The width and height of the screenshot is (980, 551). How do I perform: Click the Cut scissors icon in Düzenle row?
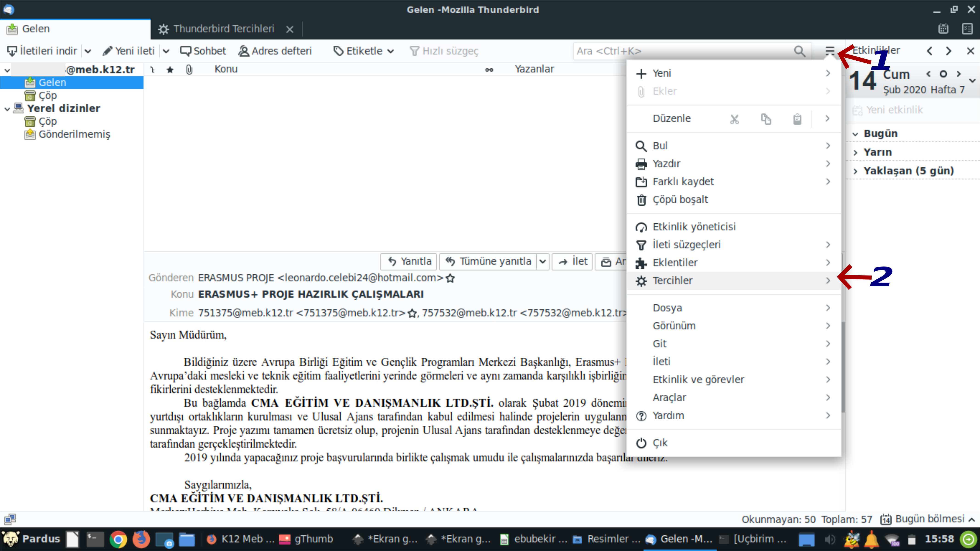pos(734,119)
